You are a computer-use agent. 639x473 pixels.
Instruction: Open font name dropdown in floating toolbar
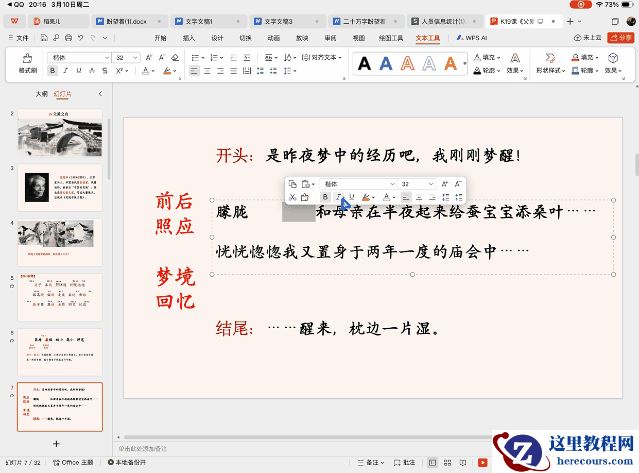[x=391, y=184]
